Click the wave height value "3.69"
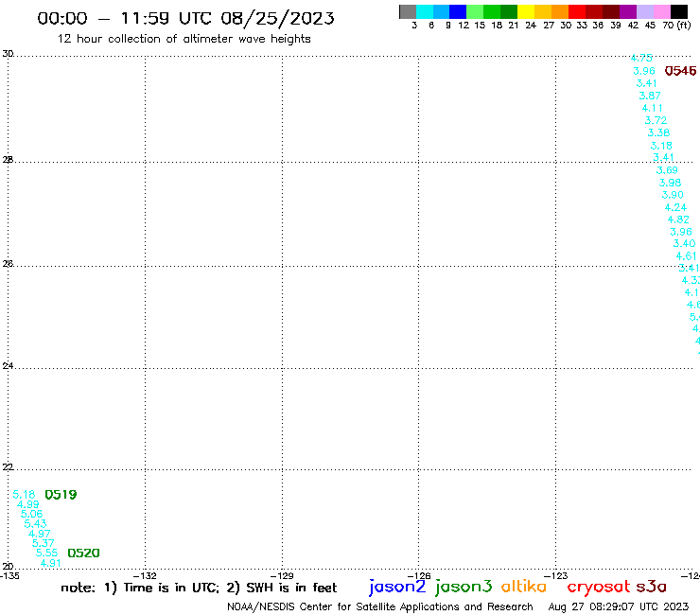 [x=667, y=170]
